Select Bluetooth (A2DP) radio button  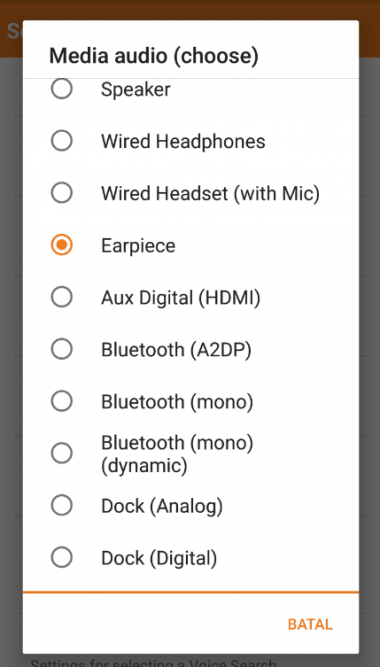click(62, 349)
